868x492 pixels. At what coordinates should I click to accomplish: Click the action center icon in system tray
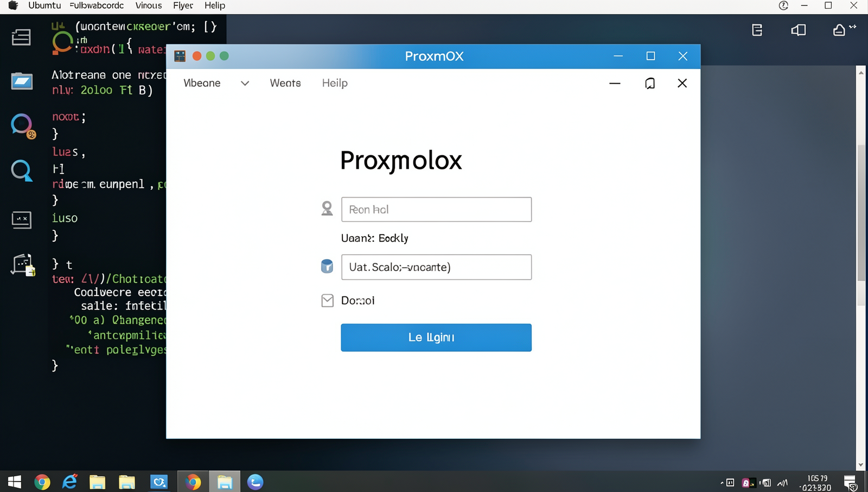tap(851, 482)
